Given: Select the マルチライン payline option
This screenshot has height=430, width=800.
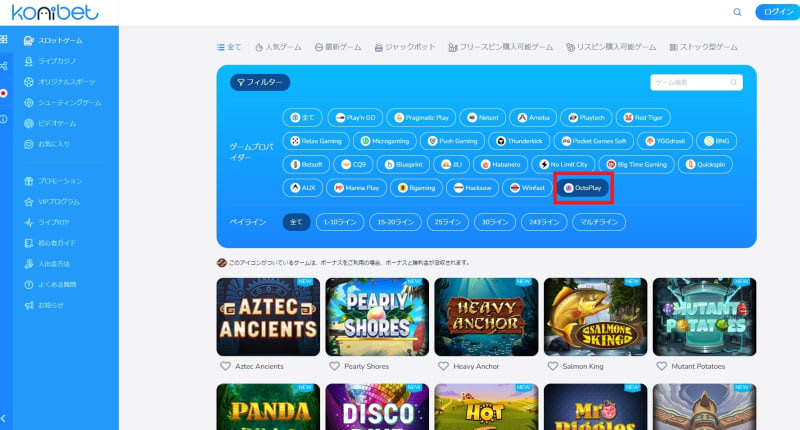Looking at the screenshot, I should [x=599, y=222].
